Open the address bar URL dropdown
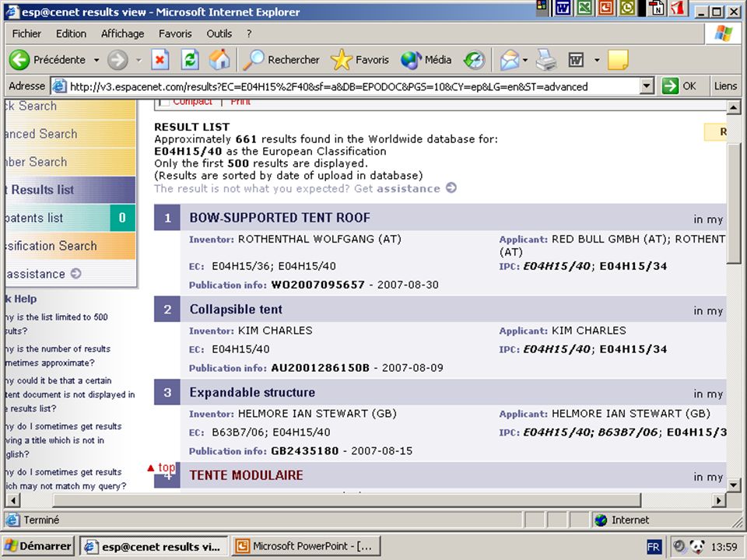The width and height of the screenshot is (747, 560). pos(646,86)
